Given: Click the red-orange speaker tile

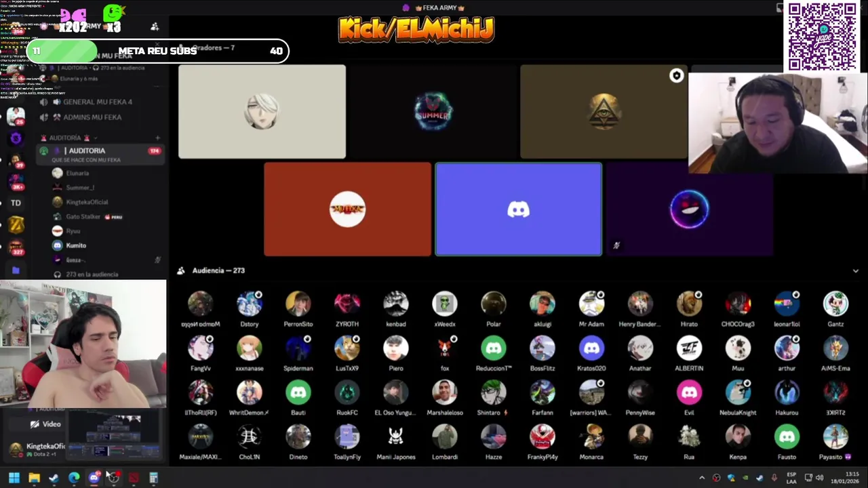Looking at the screenshot, I should (x=347, y=209).
